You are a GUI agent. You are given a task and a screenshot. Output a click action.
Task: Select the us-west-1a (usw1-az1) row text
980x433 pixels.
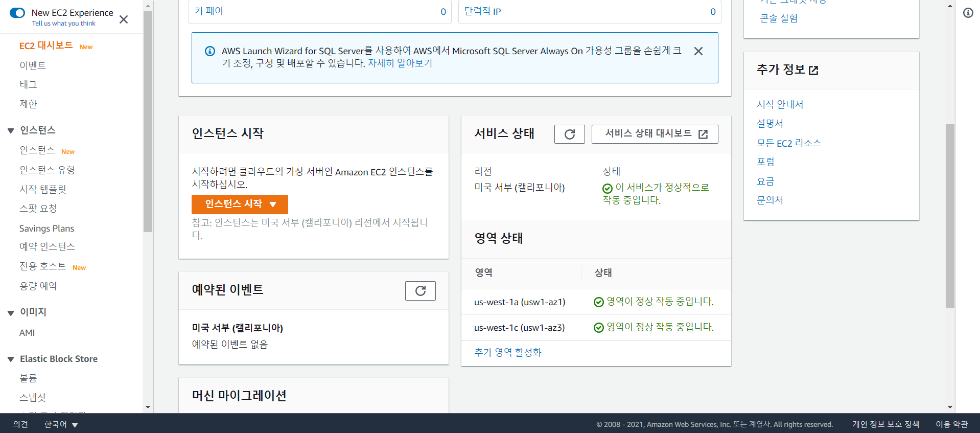coord(520,302)
